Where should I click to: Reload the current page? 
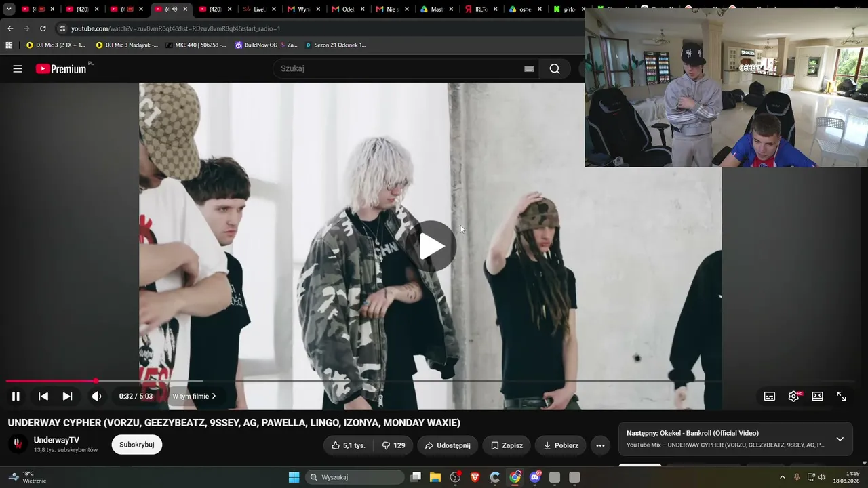click(43, 28)
